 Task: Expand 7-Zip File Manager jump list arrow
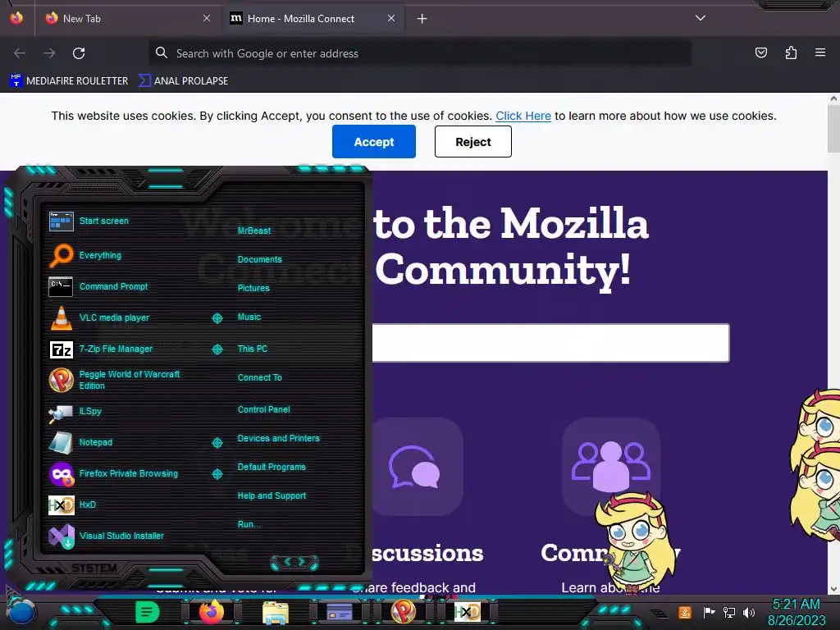217,349
